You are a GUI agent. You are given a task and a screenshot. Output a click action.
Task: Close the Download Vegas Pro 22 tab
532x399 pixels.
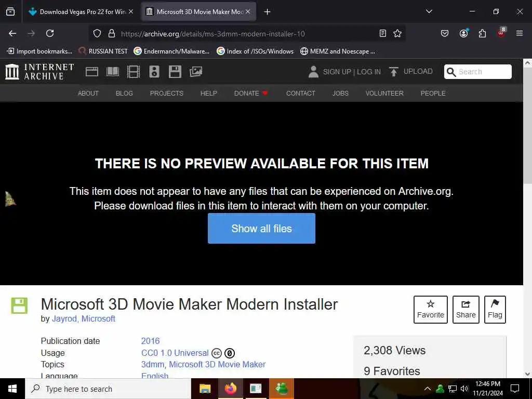(x=131, y=11)
